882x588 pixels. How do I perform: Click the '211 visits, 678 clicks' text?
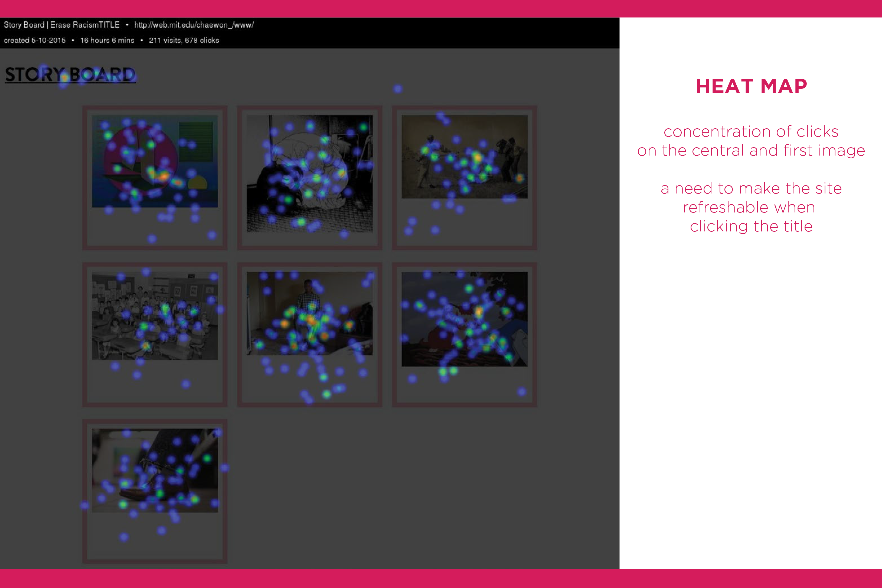pos(184,40)
